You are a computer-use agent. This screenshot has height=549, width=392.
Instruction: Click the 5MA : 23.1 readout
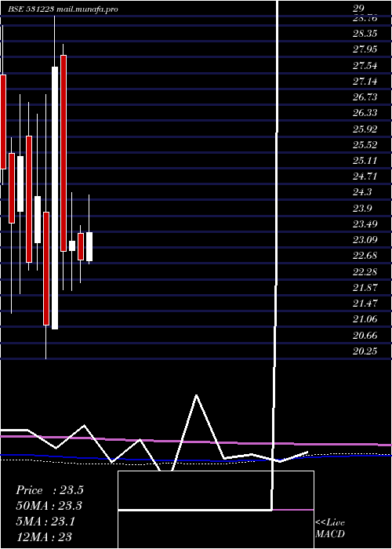(45, 522)
